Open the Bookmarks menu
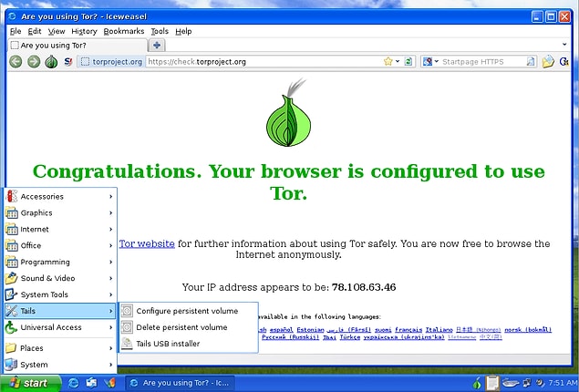Screen dimensions: 579x392 coord(124,31)
